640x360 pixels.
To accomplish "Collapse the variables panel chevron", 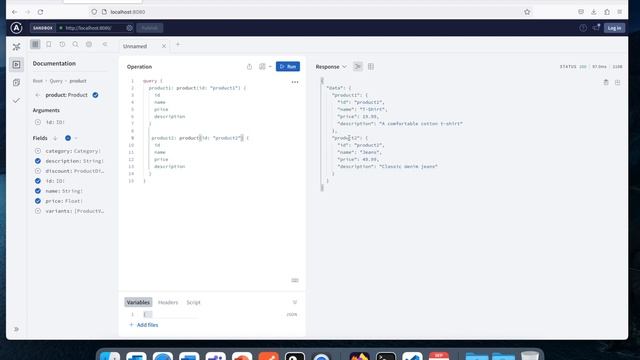I will [295, 302].
